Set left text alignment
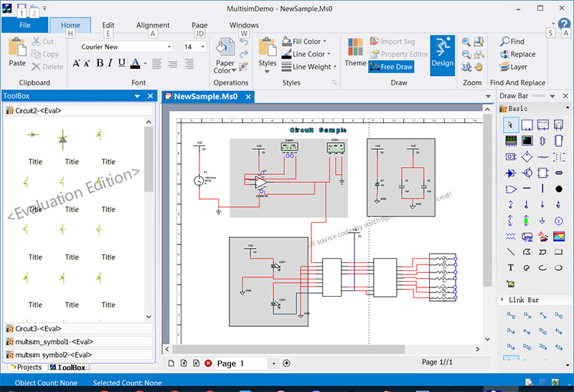The width and height of the screenshot is (574, 392). pos(156,64)
